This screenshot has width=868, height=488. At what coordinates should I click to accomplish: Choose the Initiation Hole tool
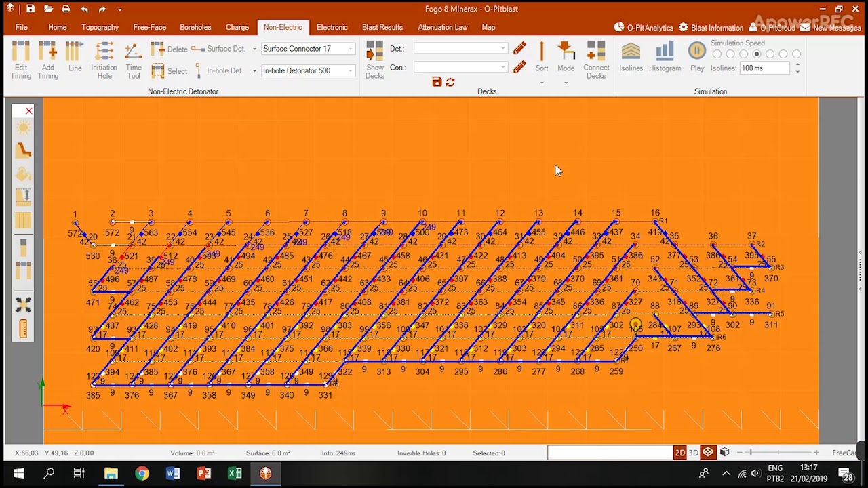pyautogui.click(x=104, y=60)
